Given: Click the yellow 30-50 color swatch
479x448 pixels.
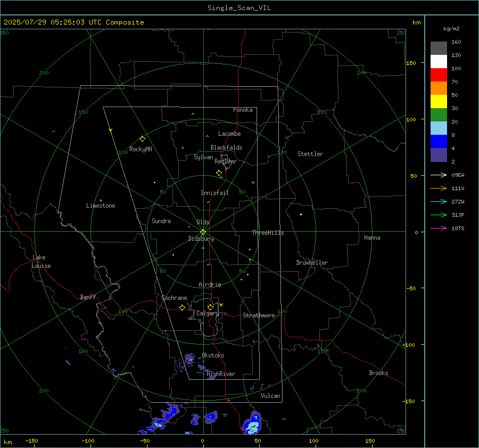Looking at the screenshot, I should [x=439, y=102].
